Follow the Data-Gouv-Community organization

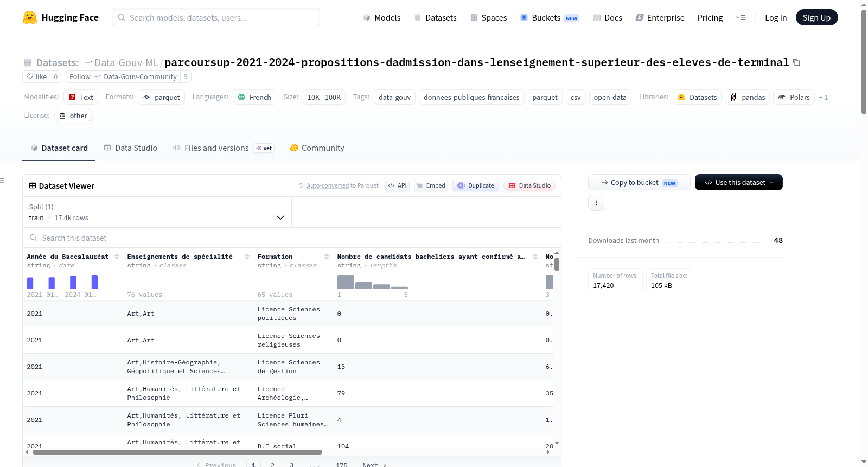tap(123, 76)
